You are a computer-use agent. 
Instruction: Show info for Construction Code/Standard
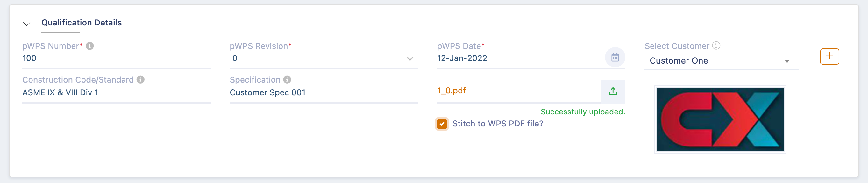[140, 79]
